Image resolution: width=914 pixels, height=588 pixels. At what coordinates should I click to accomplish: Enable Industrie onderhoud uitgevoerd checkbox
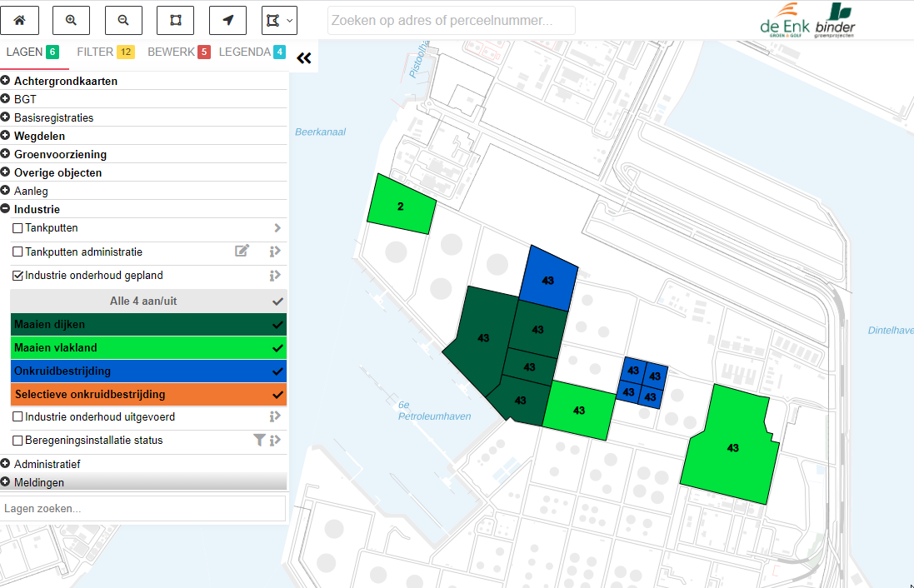coord(17,416)
